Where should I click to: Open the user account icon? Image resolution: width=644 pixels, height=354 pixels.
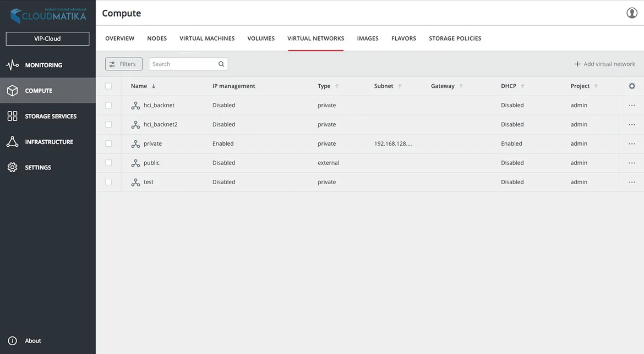click(x=631, y=12)
